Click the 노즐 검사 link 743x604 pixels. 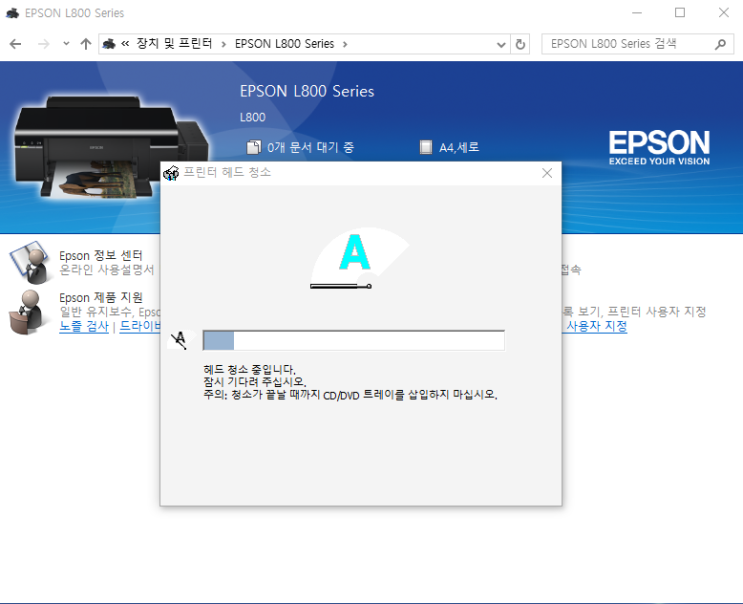coord(84,326)
